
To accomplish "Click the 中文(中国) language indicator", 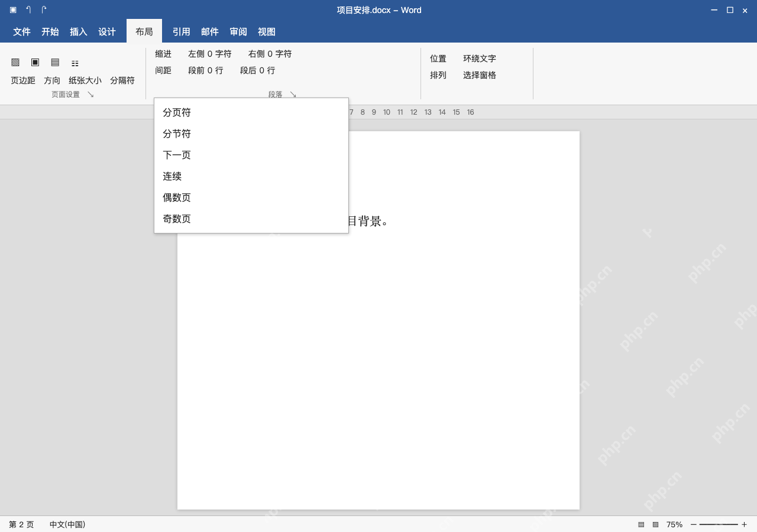I will tap(67, 524).
